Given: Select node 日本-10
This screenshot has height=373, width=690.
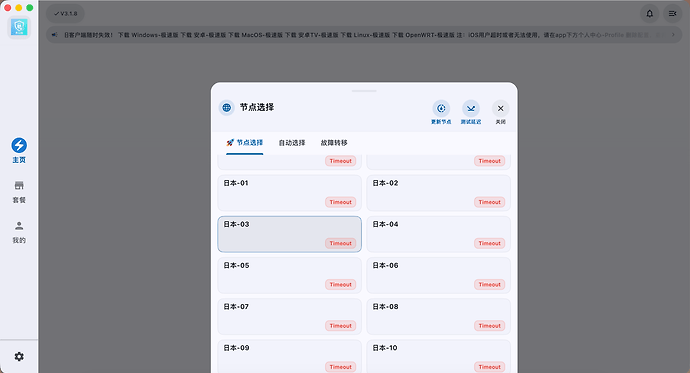Looking at the screenshot, I should pyautogui.click(x=439, y=357).
